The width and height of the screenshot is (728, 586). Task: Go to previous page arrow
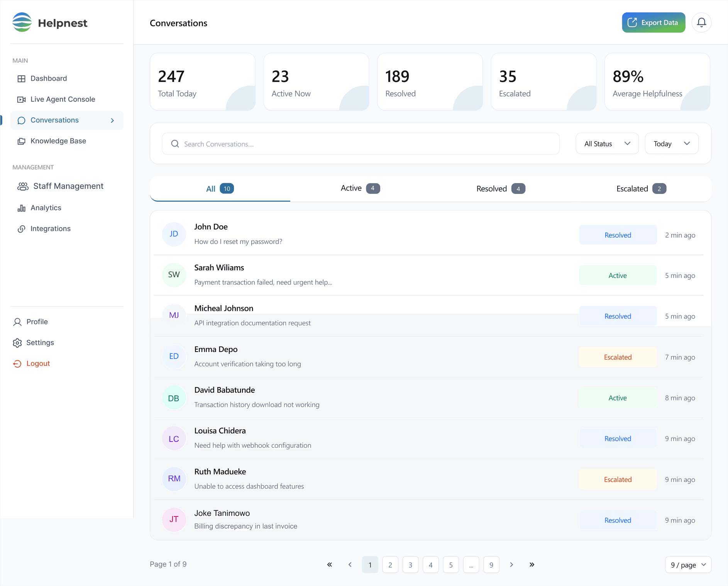[350, 565]
